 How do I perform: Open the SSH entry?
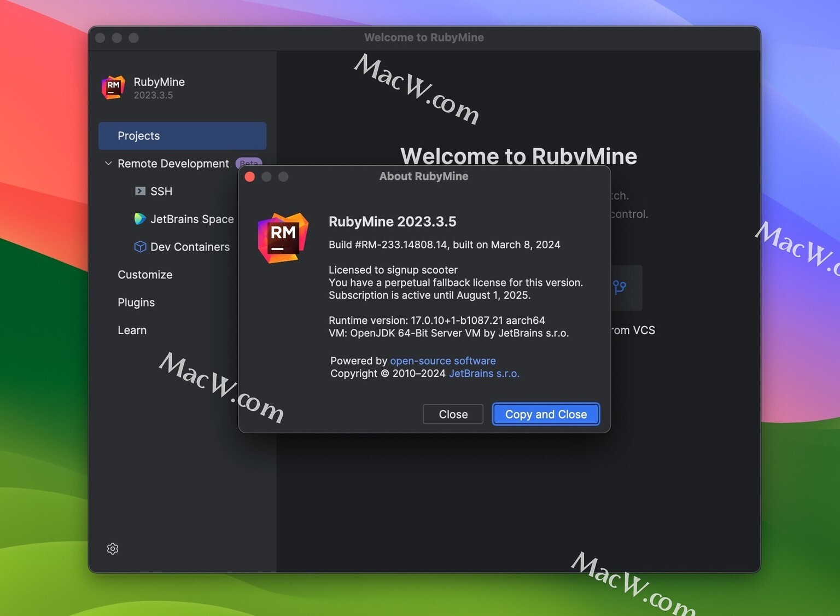161,191
